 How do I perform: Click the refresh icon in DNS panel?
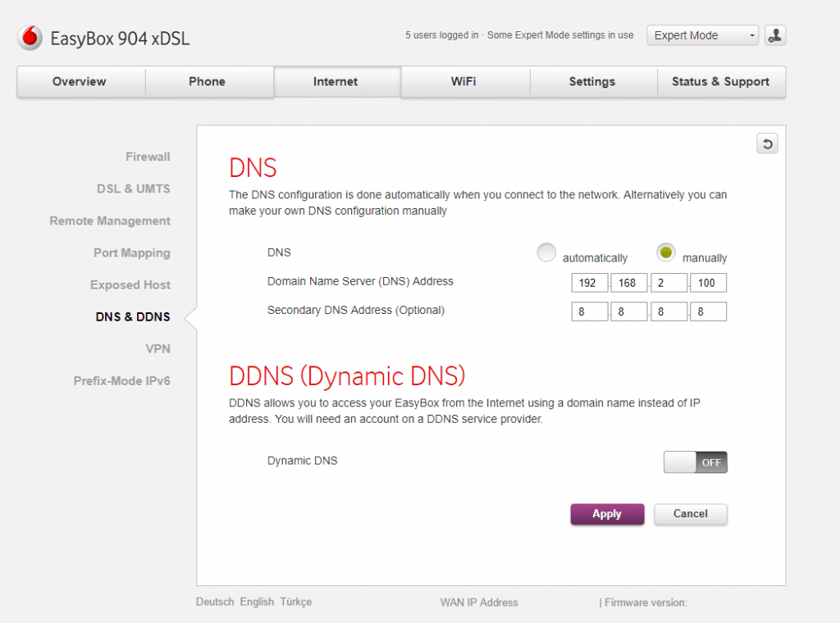tap(767, 144)
